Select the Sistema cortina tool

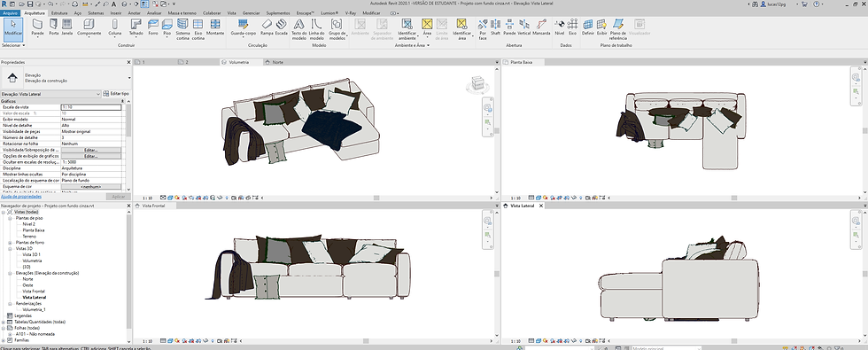(182, 28)
